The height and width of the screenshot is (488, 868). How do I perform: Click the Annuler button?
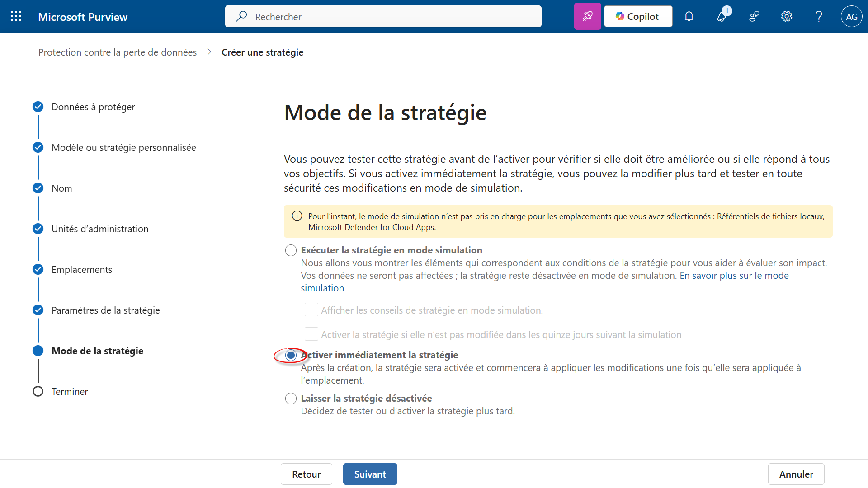pos(796,474)
